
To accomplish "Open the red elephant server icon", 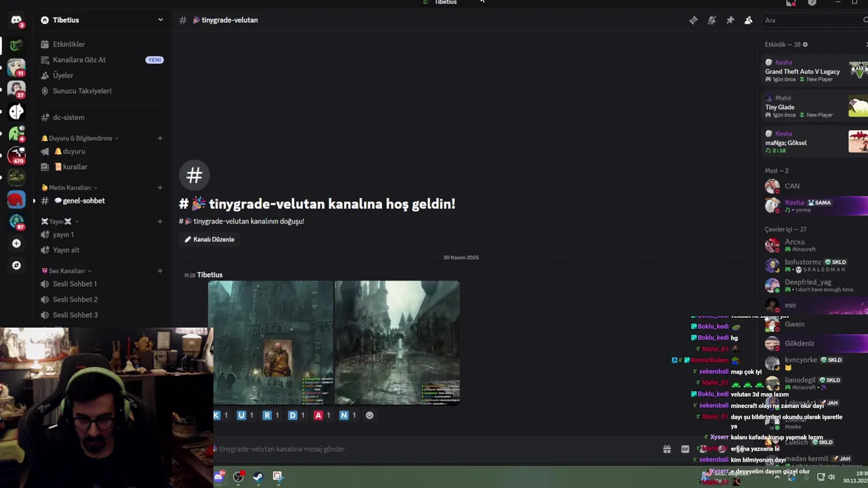I will tap(16, 199).
